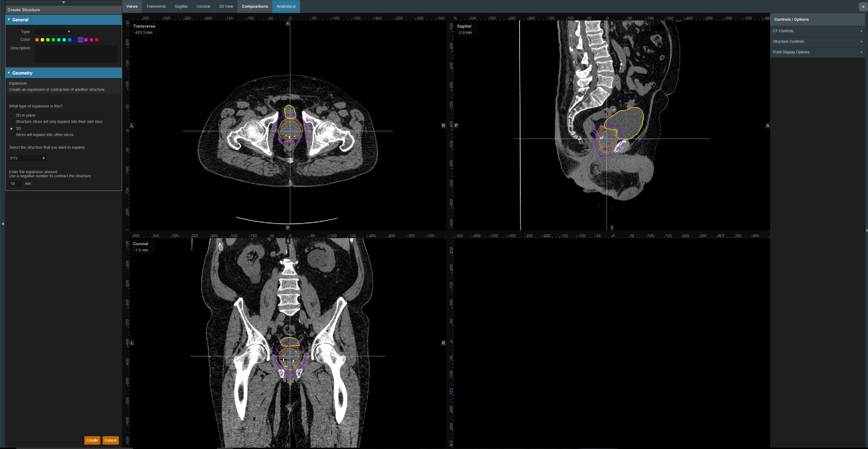The width and height of the screenshot is (868, 449).
Task: Expand Structure Controls with its plus icon
Action: pyautogui.click(x=861, y=41)
